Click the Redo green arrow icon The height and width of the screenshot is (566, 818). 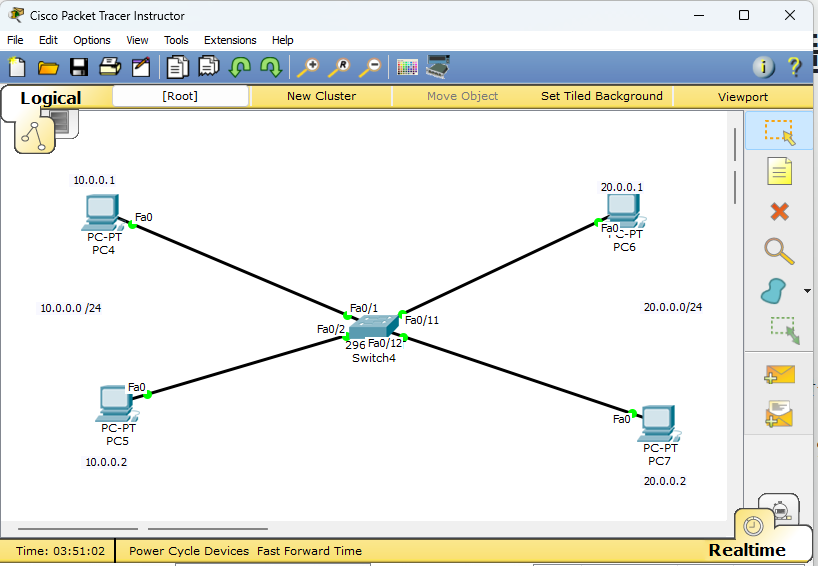click(x=271, y=67)
